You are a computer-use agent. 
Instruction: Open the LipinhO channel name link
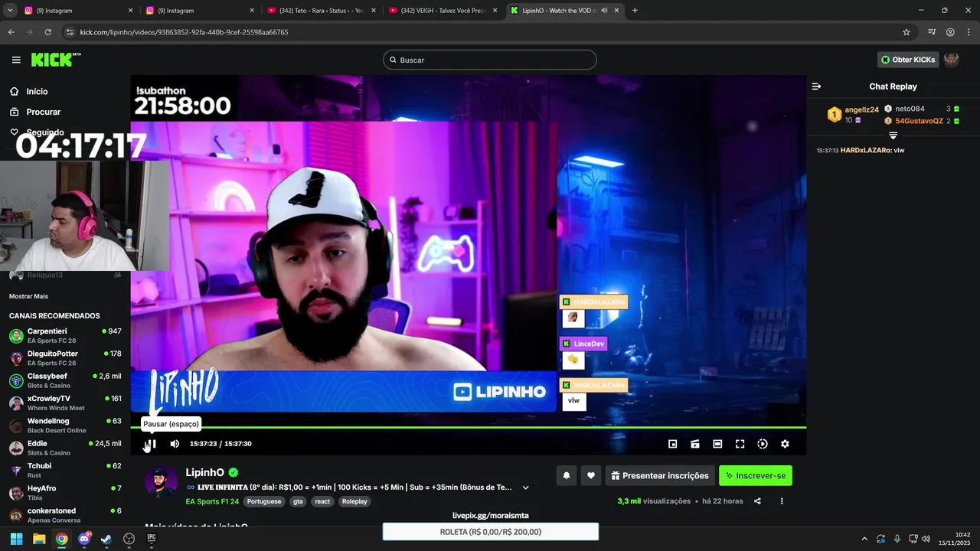pyautogui.click(x=205, y=473)
